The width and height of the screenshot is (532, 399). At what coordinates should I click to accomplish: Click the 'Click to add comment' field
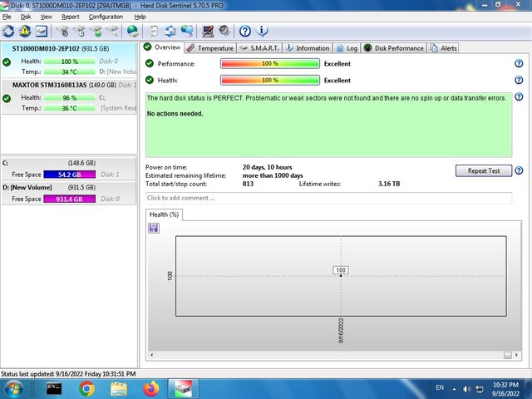point(328,198)
